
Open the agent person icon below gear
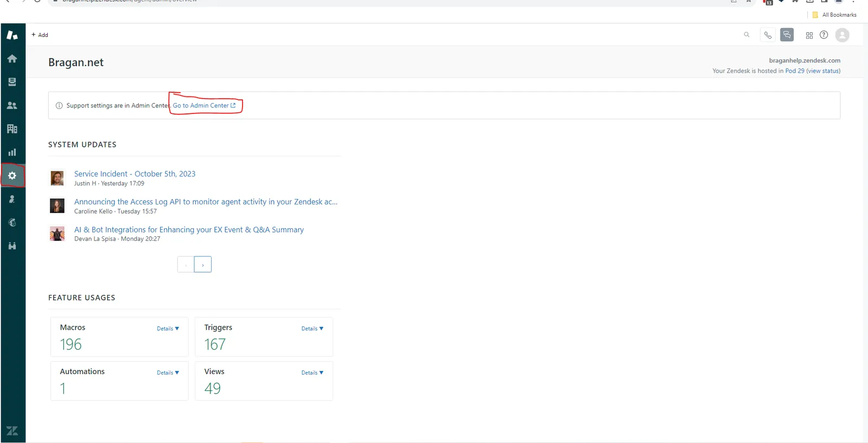point(12,199)
